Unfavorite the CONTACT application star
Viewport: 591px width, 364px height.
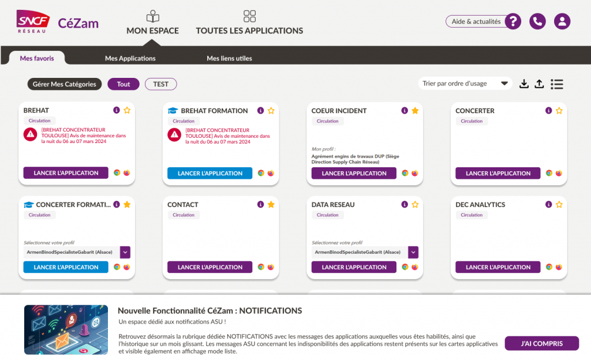pyautogui.click(x=271, y=204)
